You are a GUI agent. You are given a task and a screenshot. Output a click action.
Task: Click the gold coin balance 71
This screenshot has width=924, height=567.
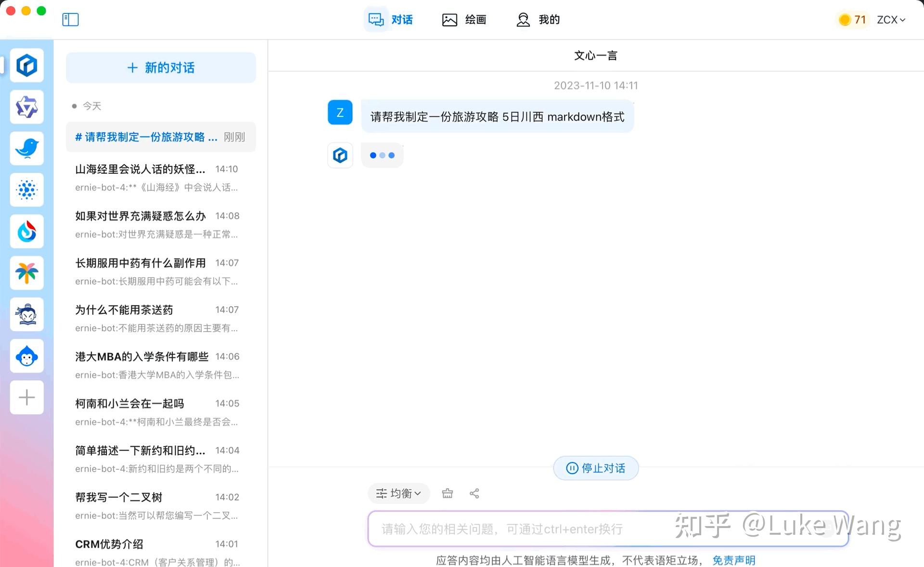tap(852, 20)
